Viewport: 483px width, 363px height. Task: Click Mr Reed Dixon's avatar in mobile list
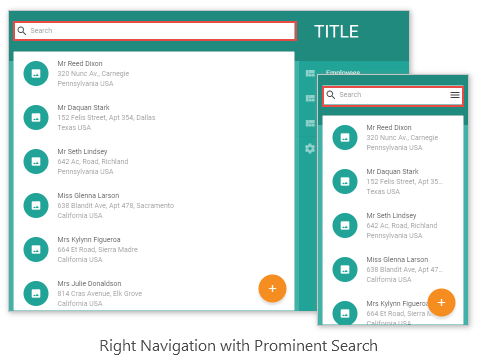[345, 138]
